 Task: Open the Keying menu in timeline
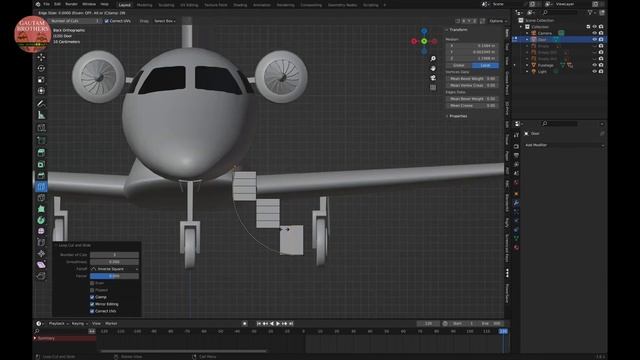pos(80,323)
